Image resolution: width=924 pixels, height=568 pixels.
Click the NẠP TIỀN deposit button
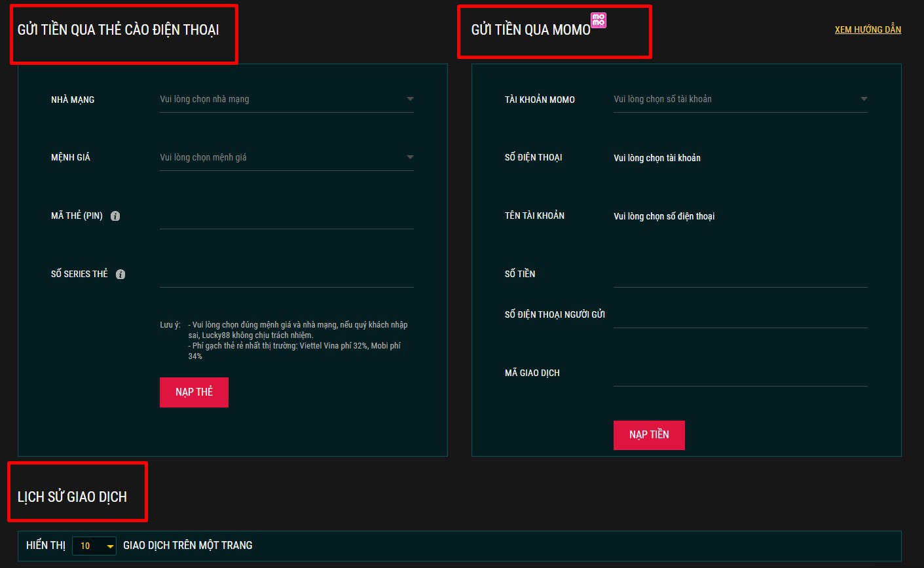point(649,435)
